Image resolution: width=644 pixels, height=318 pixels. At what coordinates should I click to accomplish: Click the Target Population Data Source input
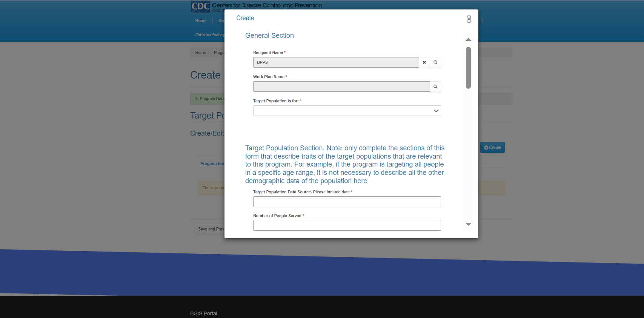point(347,202)
